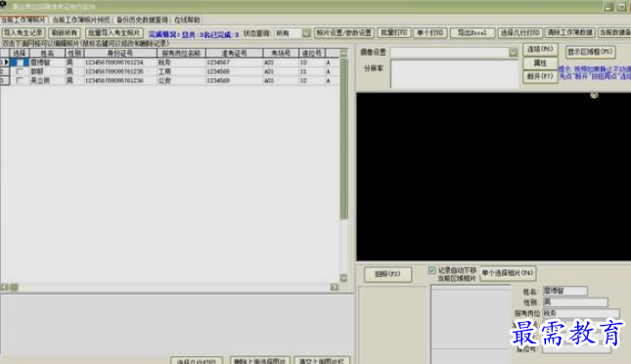Click the 批量打印 button
Viewport: 631px width, 364px height.
[394, 32]
